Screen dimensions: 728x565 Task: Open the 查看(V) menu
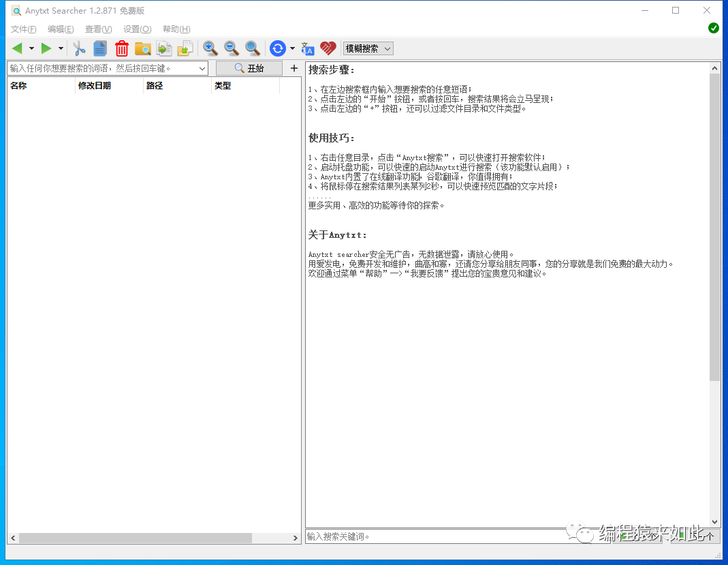[x=99, y=29]
